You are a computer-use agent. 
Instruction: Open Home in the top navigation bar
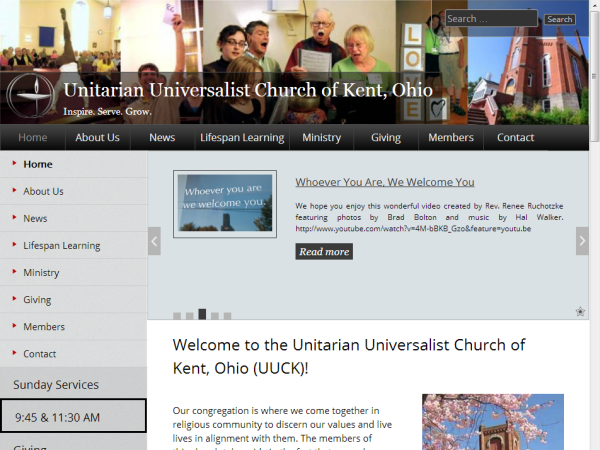click(x=33, y=137)
